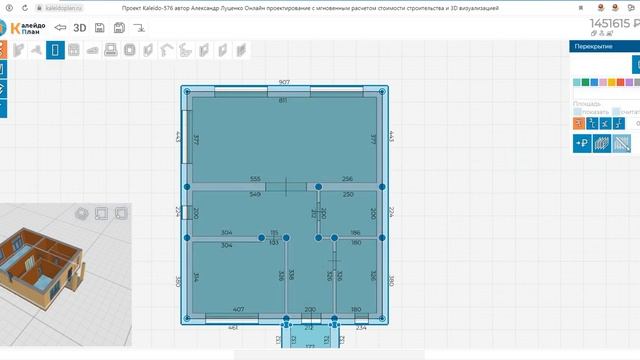Click the orange stair shape button in panel
The image size is (640, 360).
[x=579, y=123]
